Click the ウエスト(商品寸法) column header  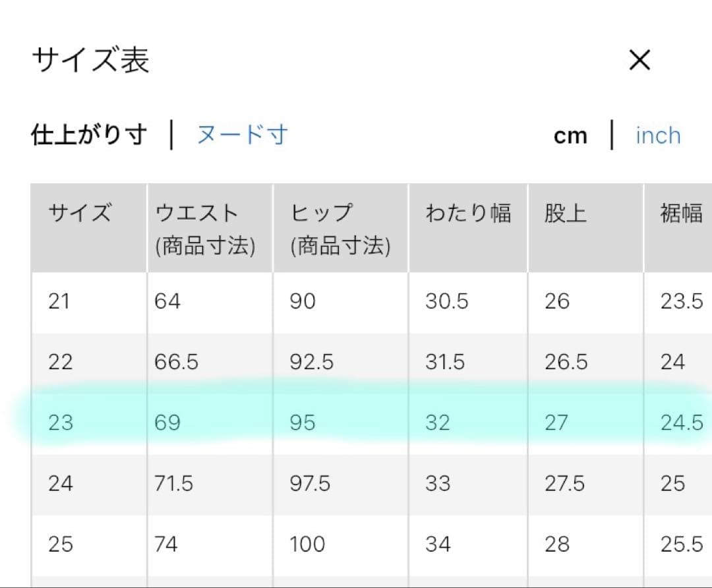pos(210,228)
